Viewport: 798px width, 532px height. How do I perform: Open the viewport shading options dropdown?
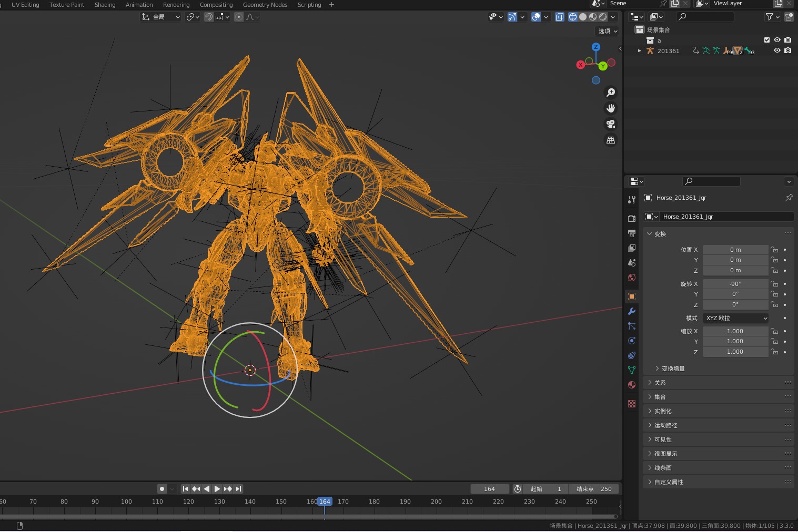tap(613, 17)
